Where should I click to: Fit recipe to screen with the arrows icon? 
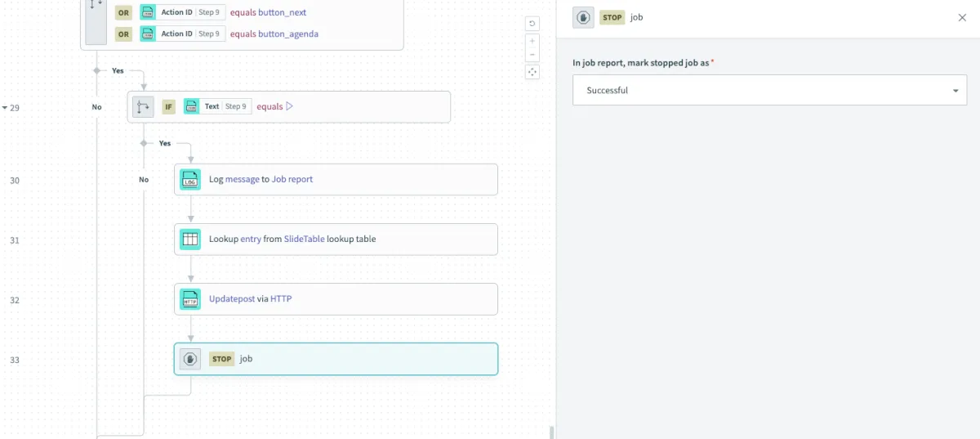click(x=532, y=72)
